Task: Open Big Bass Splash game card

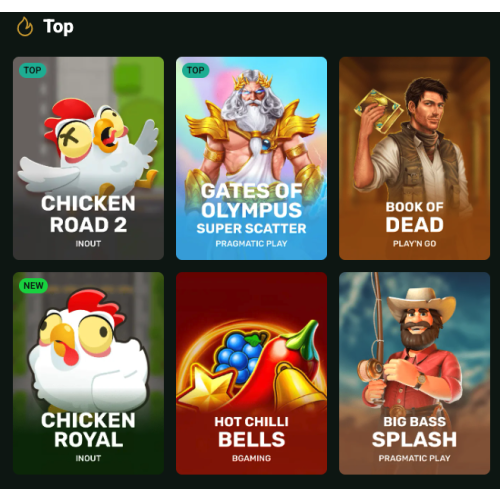Action: tap(414, 373)
